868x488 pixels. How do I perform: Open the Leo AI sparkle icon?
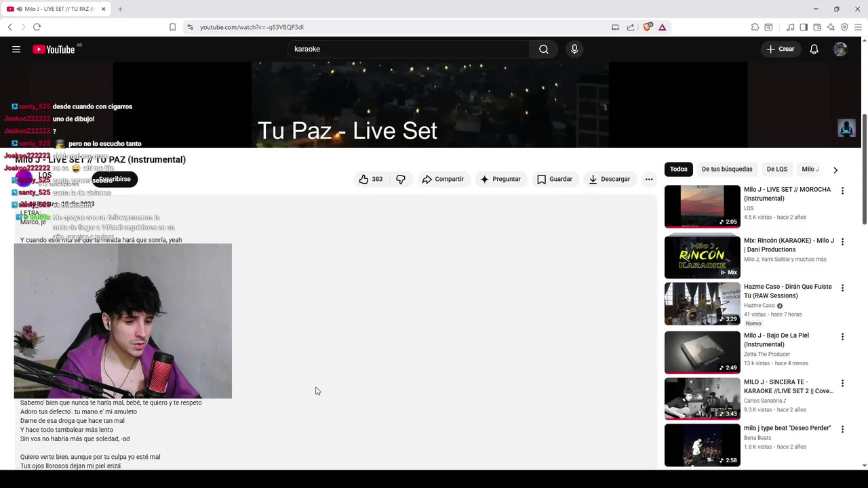(x=831, y=27)
